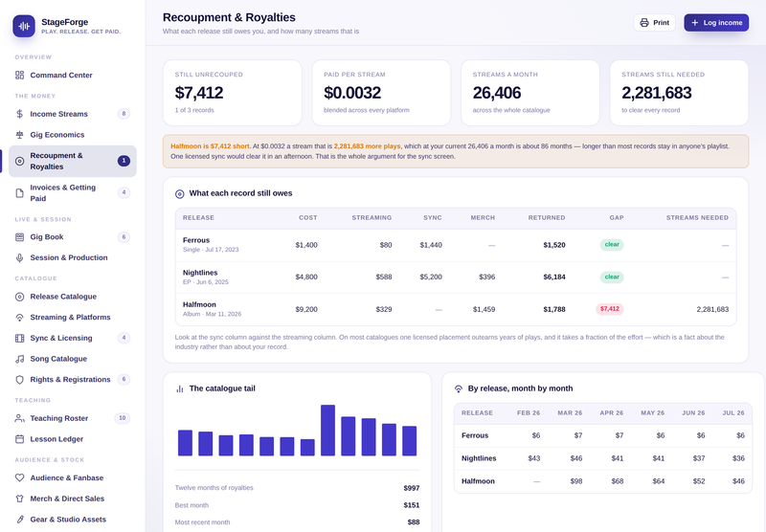Screen dimensions: 766x532
Task: Click the SYNC column header
Action: (x=433, y=218)
